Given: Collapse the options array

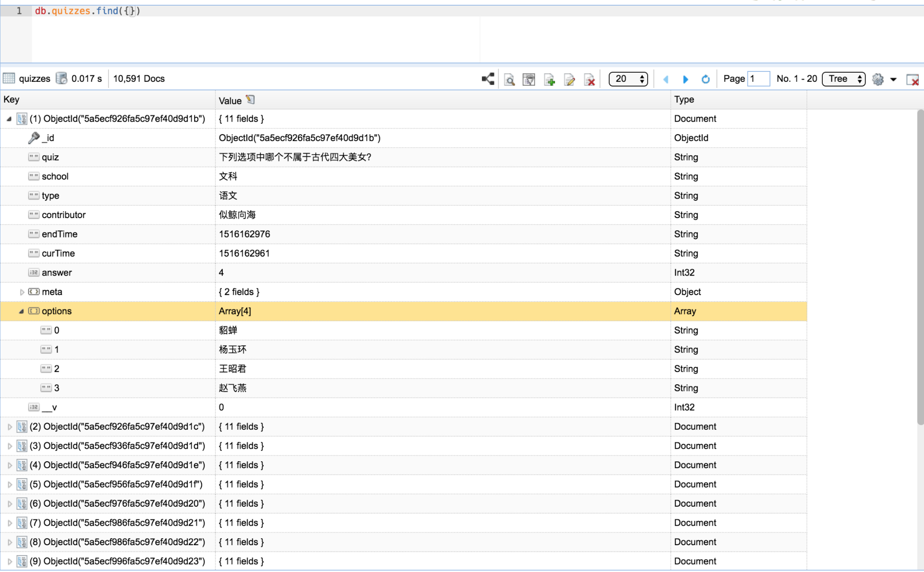Looking at the screenshot, I should tap(21, 311).
